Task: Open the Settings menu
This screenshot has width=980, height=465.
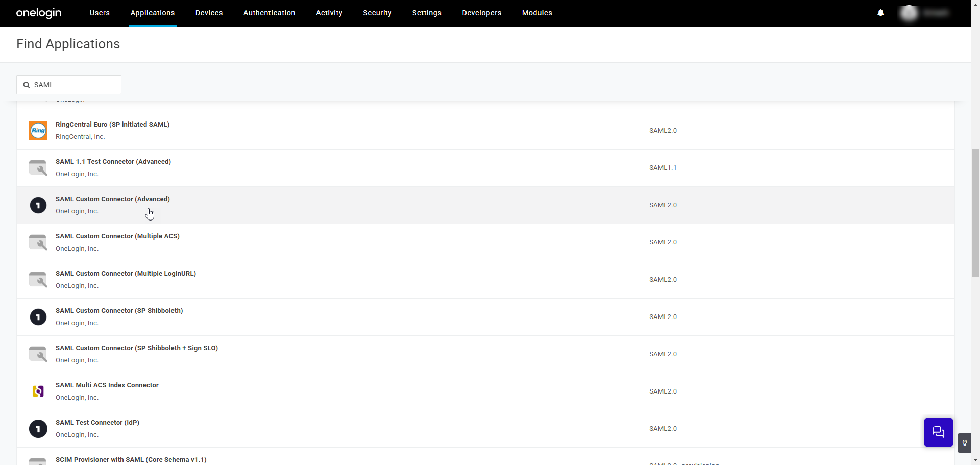Action: 427,13
